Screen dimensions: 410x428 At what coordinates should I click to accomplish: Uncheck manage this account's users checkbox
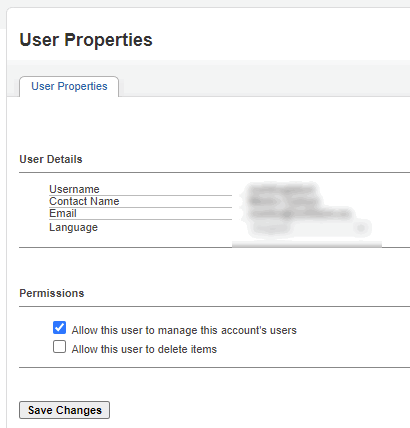tap(59, 328)
